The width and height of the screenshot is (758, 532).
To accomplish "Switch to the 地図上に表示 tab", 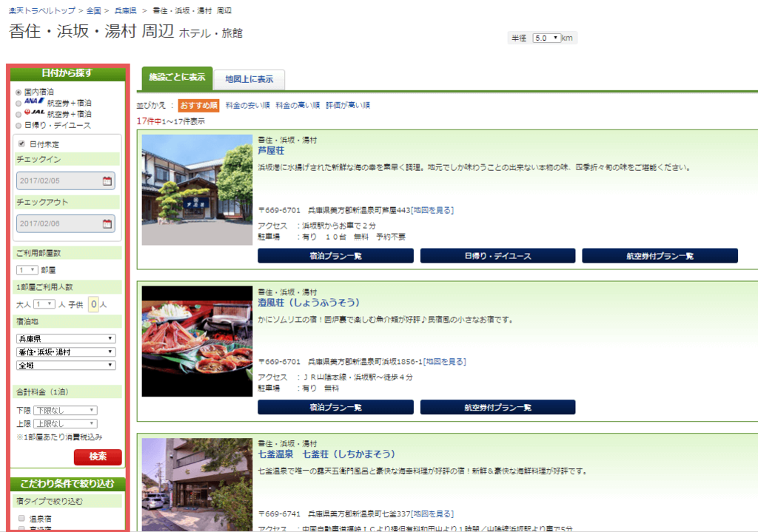I will pyautogui.click(x=249, y=79).
